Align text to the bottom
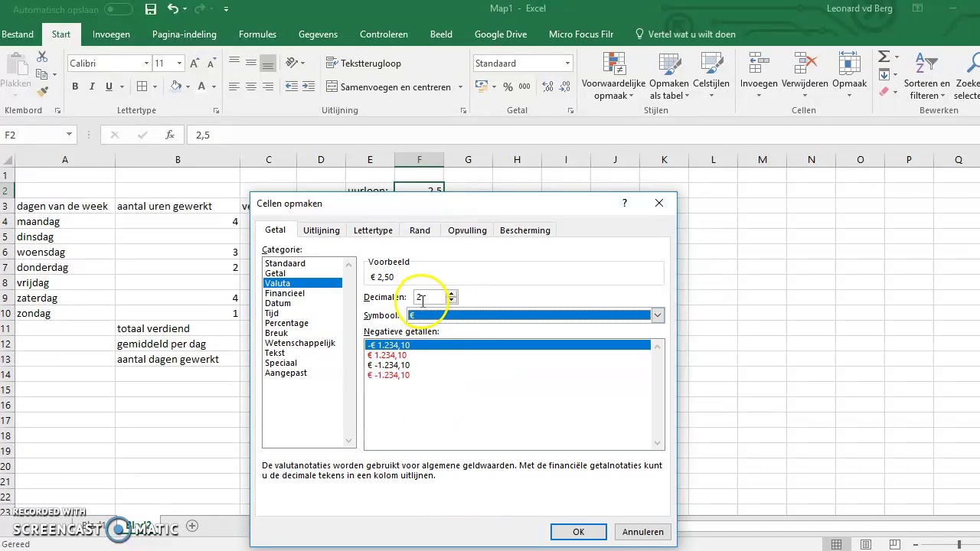 [267, 64]
